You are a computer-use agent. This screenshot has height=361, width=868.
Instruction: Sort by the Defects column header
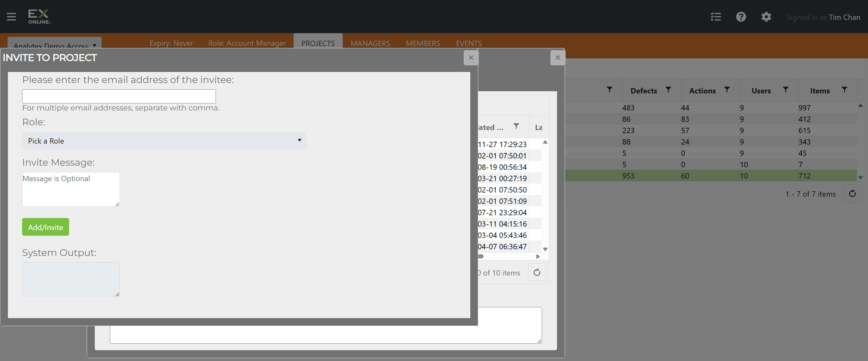[x=644, y=91]
